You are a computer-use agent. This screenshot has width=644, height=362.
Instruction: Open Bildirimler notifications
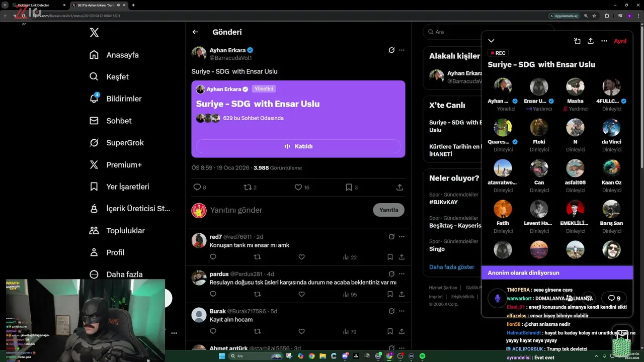tap(115, 99)
